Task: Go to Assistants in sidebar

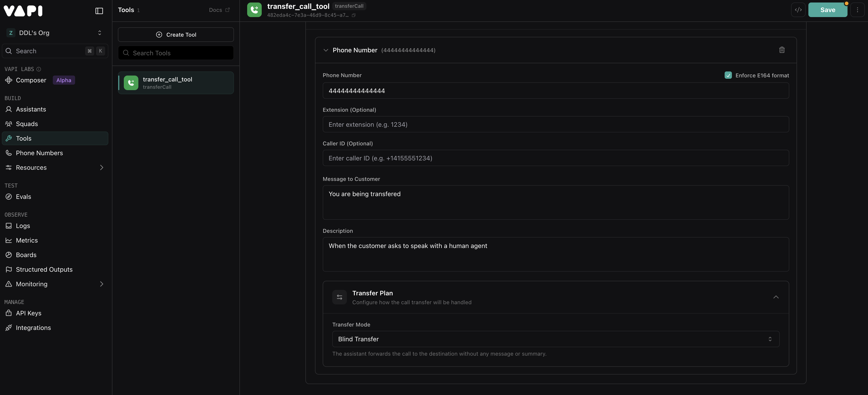Action: click(31, 109)
